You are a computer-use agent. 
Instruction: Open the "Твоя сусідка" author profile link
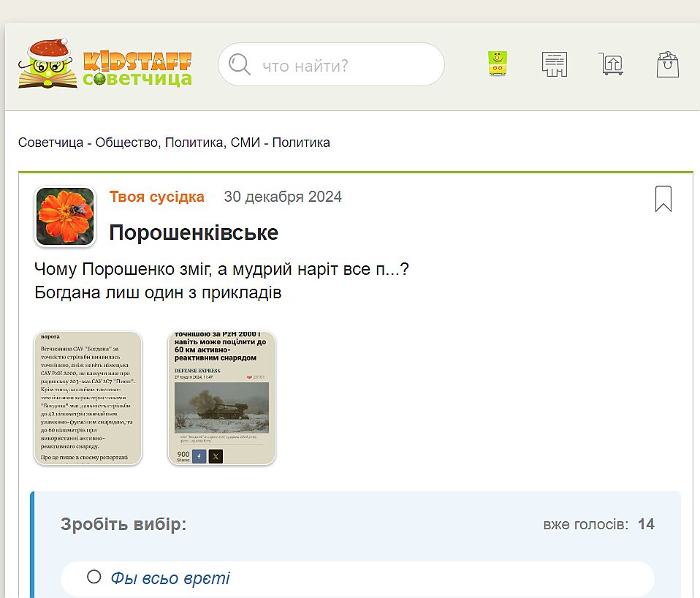point(156,197)
